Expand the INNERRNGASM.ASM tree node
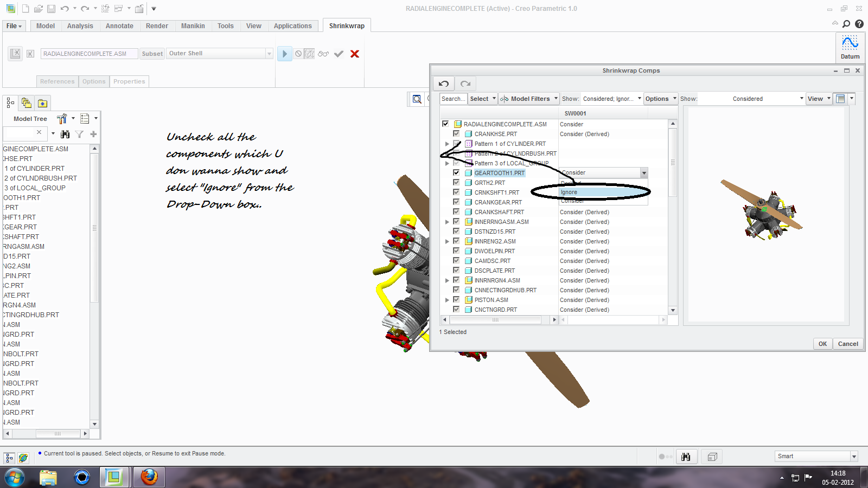868x488 pixels. click(447, 222)
